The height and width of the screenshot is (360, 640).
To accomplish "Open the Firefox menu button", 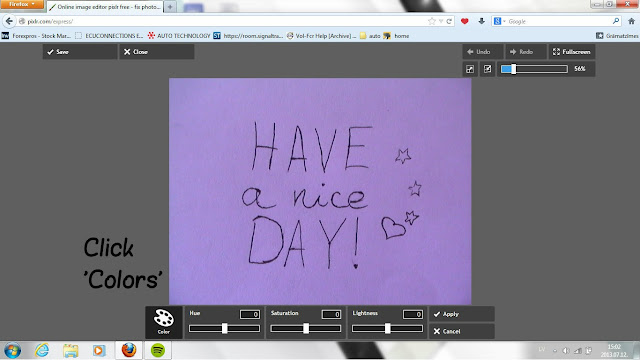I will (x=22, y=4).
